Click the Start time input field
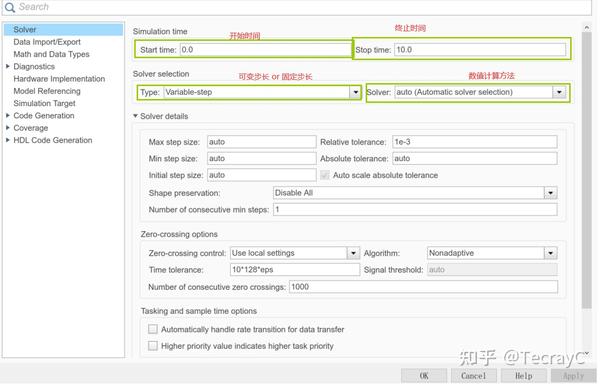This screenshot has height=384, width=600. [265, 50]
